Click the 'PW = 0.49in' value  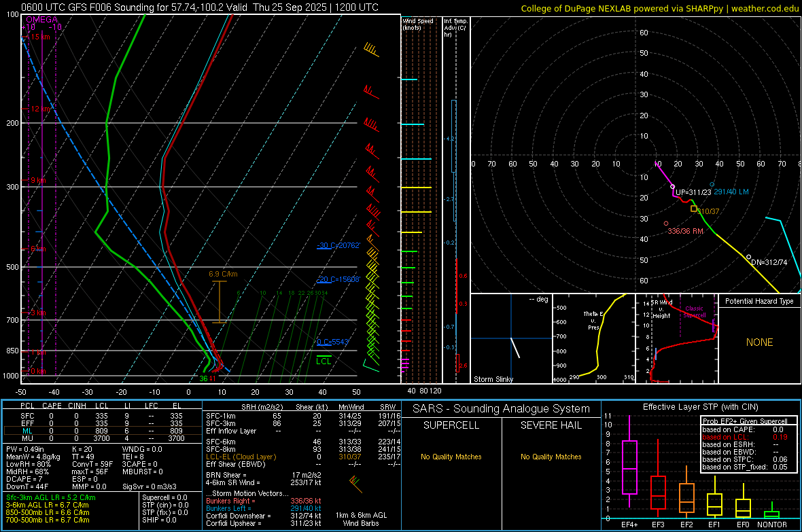25,449
